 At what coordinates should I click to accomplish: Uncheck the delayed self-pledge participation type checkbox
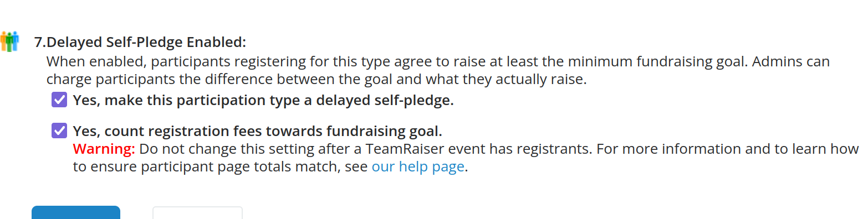[59, 101]
